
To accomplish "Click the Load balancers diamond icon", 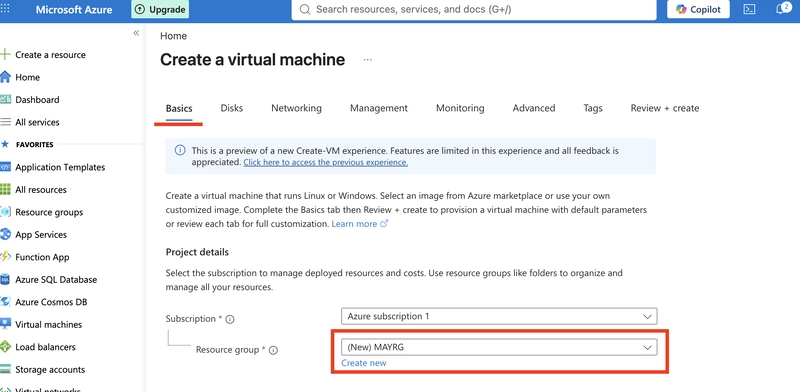I will click(5, 347).
